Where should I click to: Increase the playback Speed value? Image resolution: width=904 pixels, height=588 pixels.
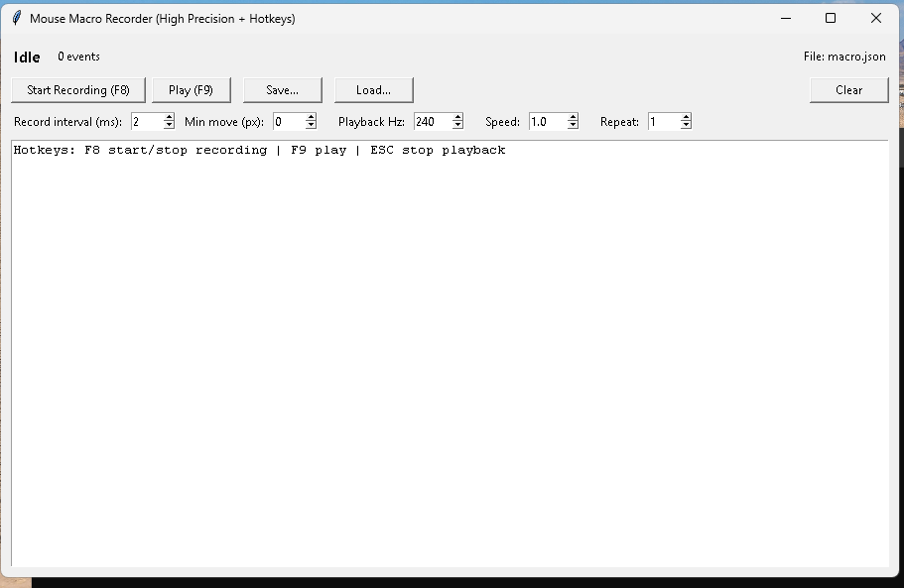573,117
